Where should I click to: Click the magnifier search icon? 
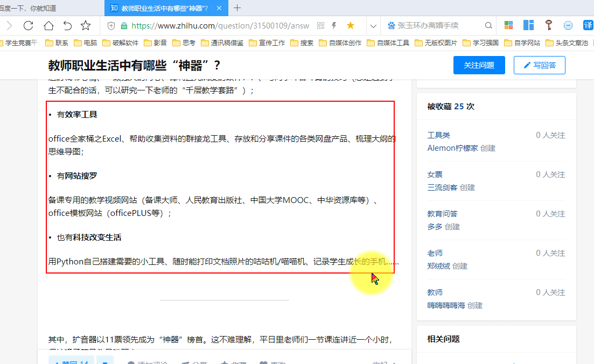[488, 26]
